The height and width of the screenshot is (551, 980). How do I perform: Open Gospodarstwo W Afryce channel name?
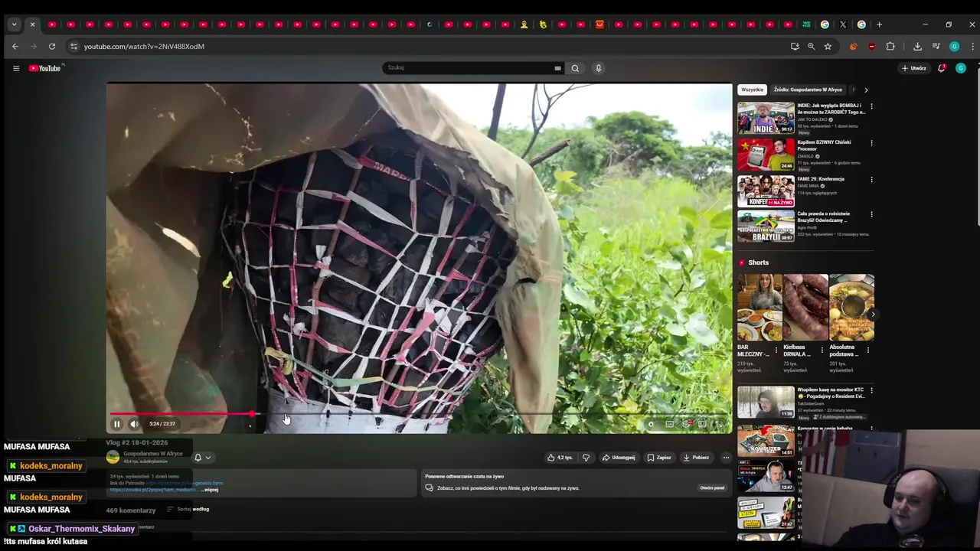tap(153, 454)
